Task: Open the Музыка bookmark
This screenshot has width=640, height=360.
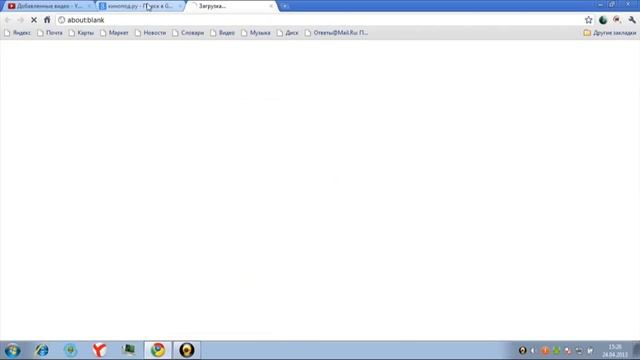Action: click(x=256, y=33)
